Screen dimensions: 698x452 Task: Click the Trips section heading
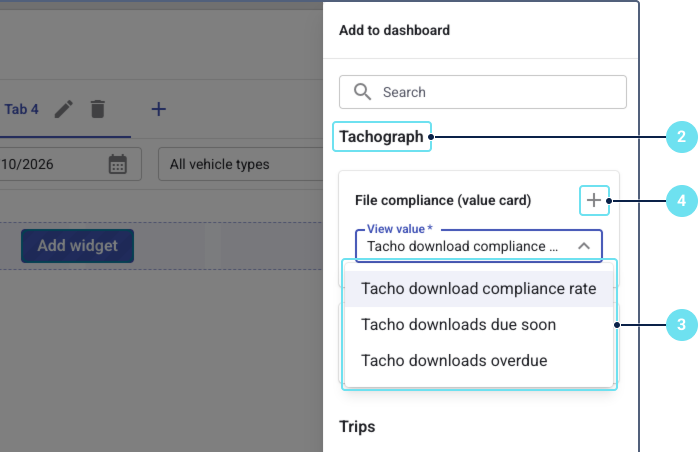click(357, 426)
